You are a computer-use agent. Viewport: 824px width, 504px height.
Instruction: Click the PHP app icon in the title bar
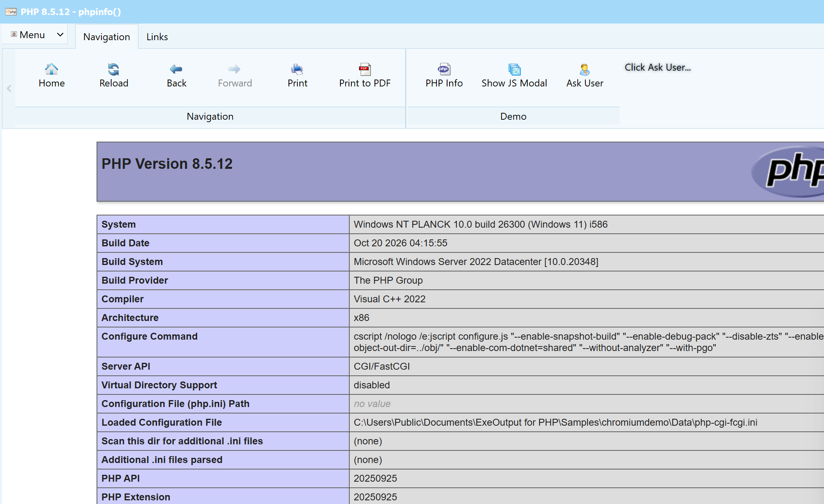tap(11, 12)
